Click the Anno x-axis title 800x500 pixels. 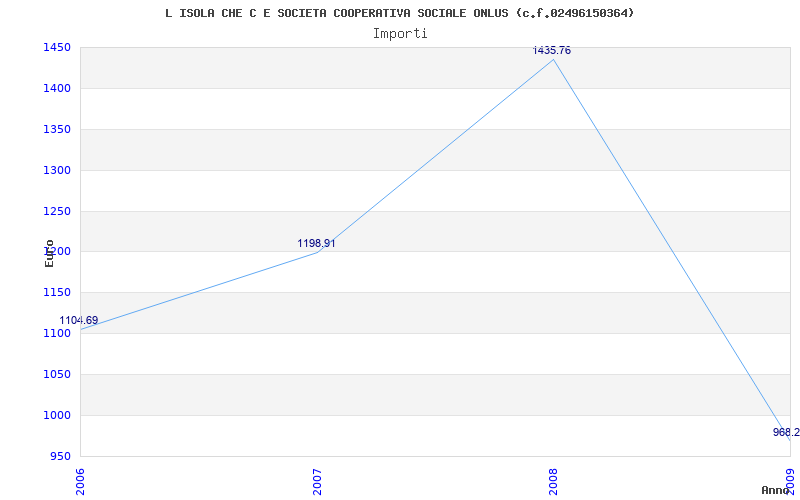(x=775, y=490)
